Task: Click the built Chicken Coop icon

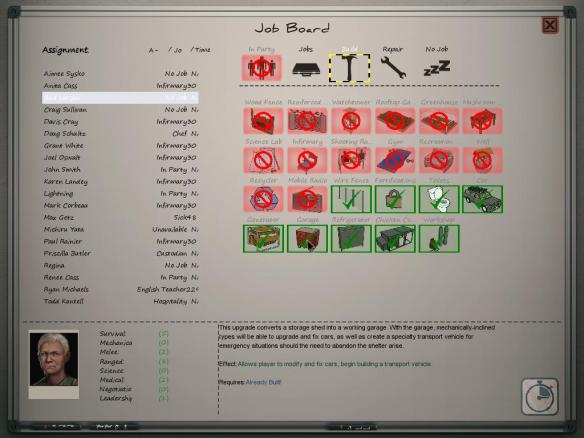Action: click(x=395, y=239)
